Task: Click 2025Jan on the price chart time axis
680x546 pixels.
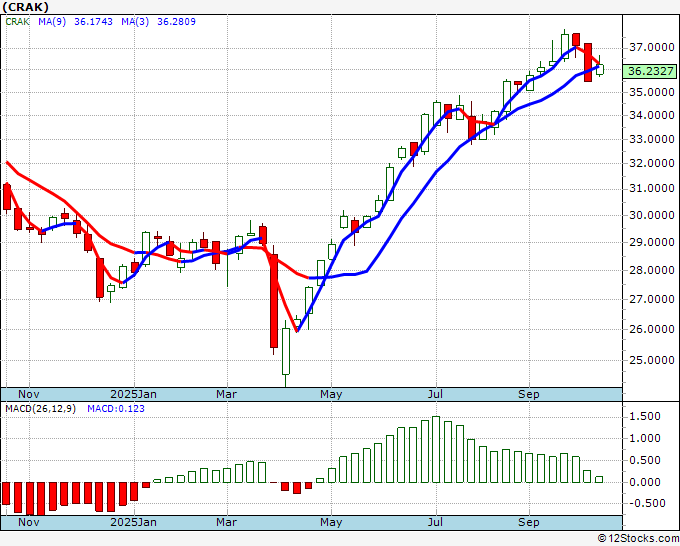Action: pyautogui.click(x=134, y=394)
